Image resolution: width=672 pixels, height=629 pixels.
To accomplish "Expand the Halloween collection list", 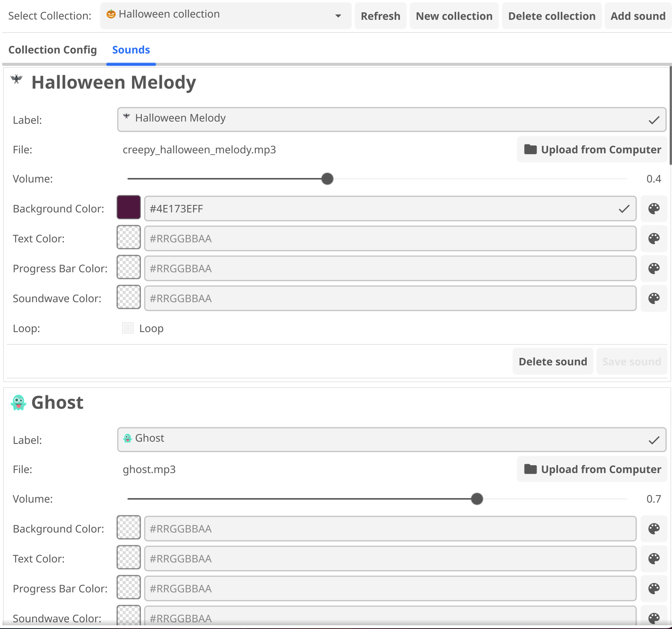I will [338, 16].
